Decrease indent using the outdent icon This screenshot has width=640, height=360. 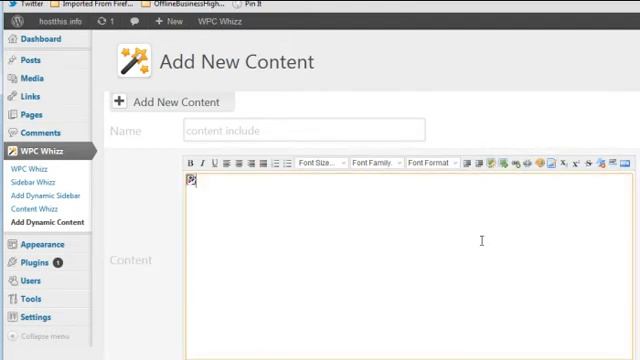(467, 163)
